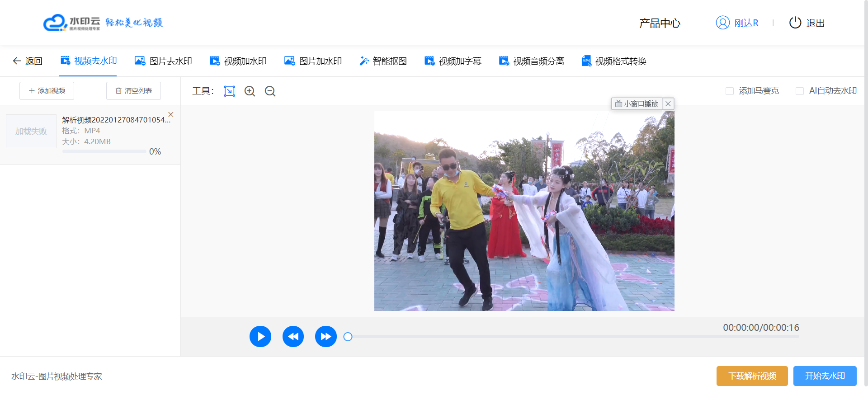Enable the 添加马赛克 checkbox

(x=729, y=91)
